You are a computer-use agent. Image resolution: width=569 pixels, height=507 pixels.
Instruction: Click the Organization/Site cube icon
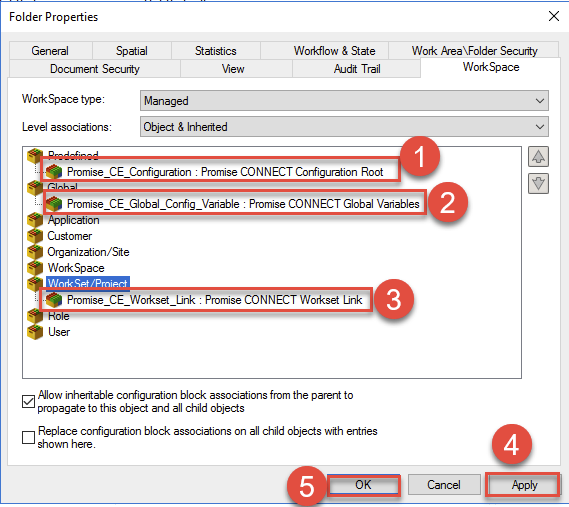[x=35, y=252]
